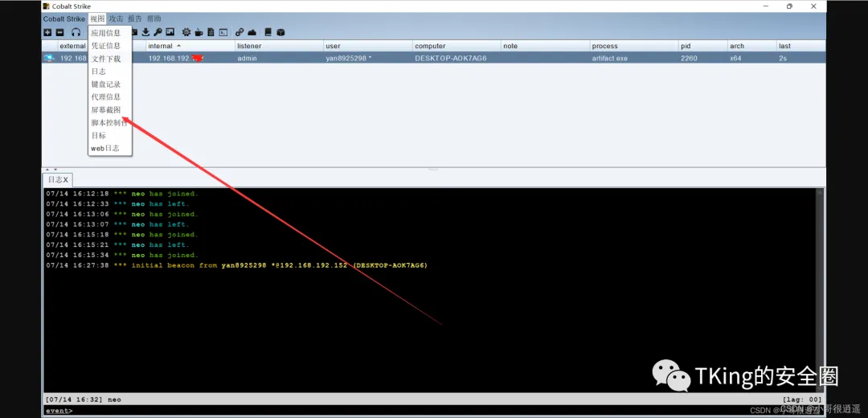
Task: Choose web日志 from the view menu
Action: pyautogui.click(x=109, y=149)
